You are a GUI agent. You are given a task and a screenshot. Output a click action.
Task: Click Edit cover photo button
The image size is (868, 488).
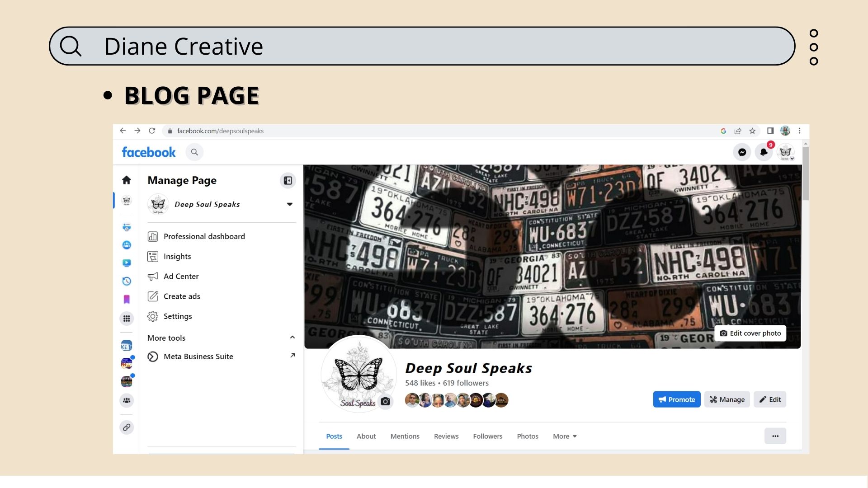tap(750, 333)
